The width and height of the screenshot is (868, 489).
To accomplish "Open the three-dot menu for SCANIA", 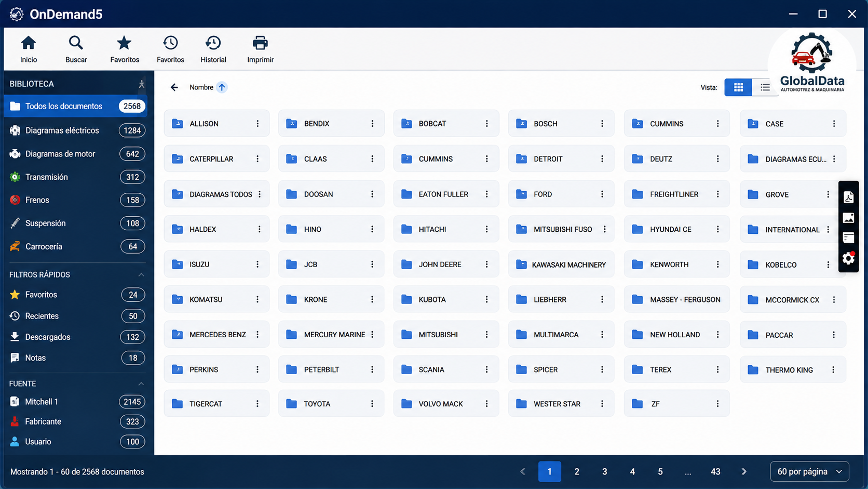I will 487,369.
